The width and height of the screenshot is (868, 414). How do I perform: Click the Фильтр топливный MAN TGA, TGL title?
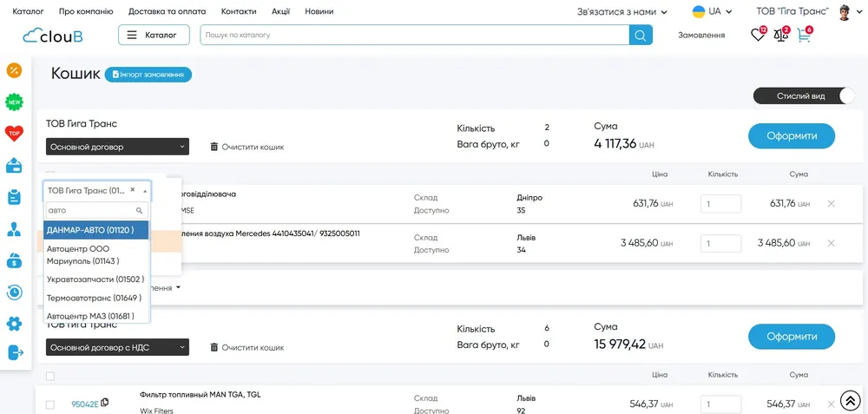pyautogui.click(x=201, y=395)
